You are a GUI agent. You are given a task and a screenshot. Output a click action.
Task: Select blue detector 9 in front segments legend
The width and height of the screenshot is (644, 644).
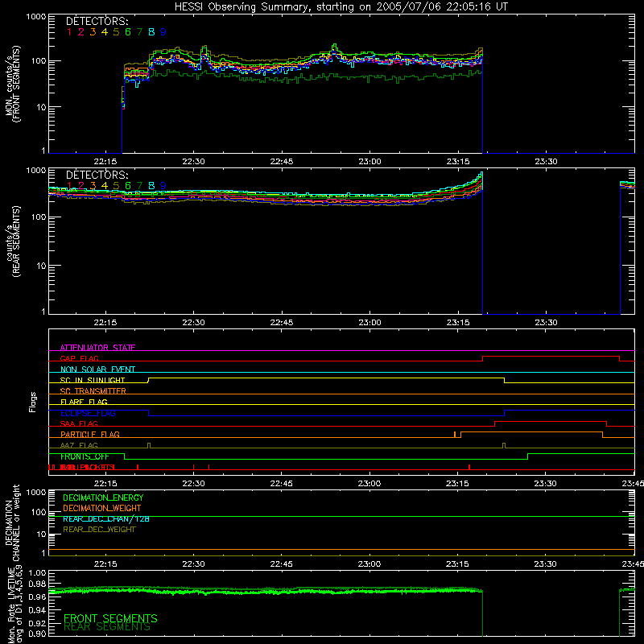point(163,31)
